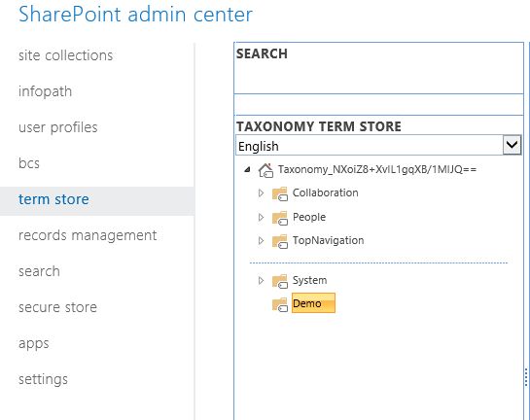Select the highlighted Demo term group
This screenshot has height=420, width=530.
click(x=313, y=303)
